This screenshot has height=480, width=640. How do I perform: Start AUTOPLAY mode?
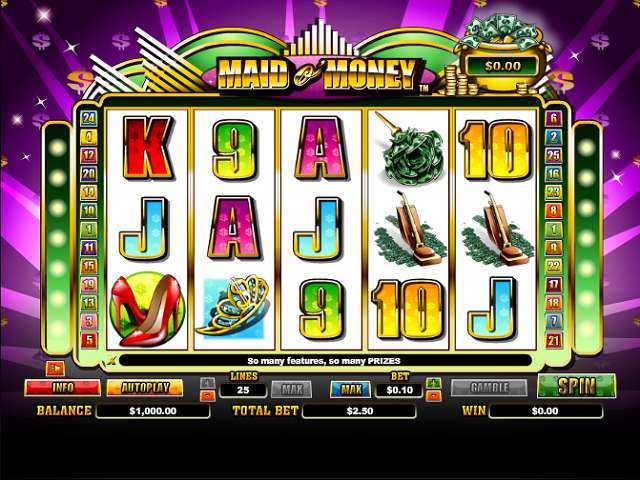(145, 387)
